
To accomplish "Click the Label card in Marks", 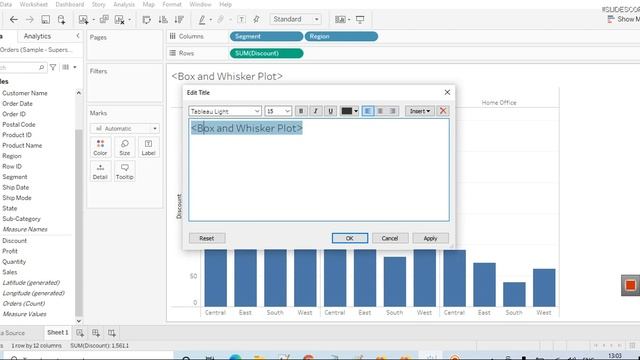I will 149,147.
